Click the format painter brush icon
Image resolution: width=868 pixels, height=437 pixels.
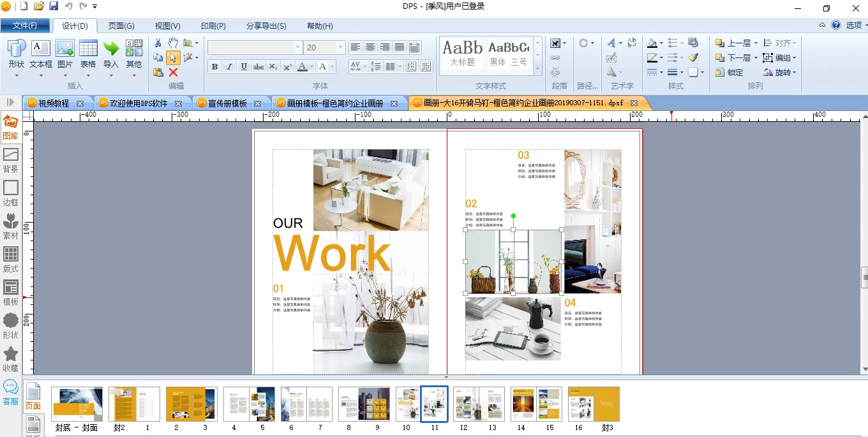coord(693,57)
